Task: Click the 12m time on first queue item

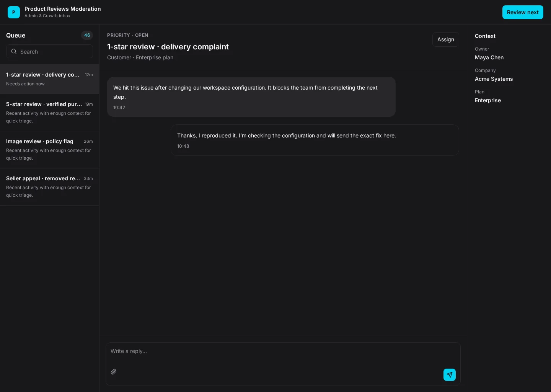Action: click(x=89, y=75)
